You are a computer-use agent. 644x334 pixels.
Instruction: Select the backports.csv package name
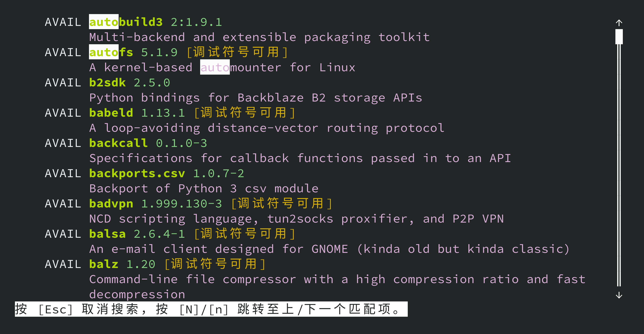pos(137,173)
